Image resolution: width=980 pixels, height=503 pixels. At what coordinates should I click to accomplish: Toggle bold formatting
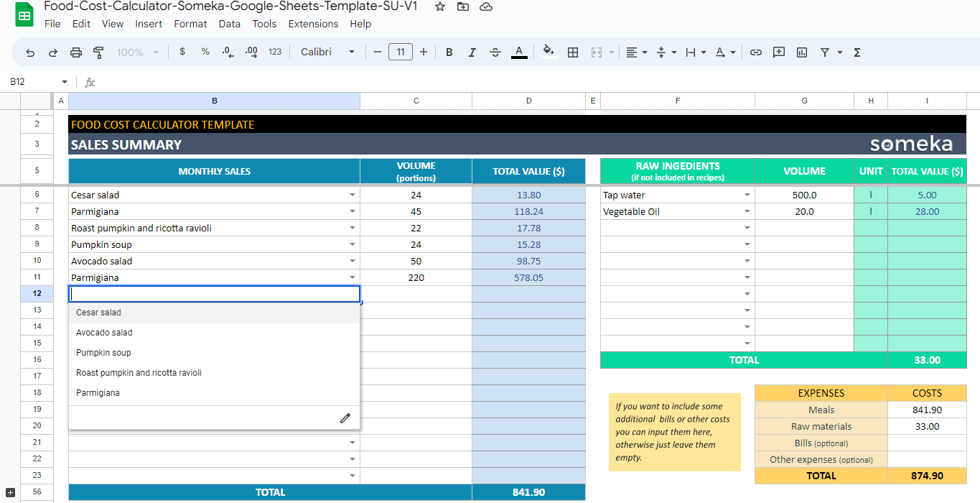[449, 52]
